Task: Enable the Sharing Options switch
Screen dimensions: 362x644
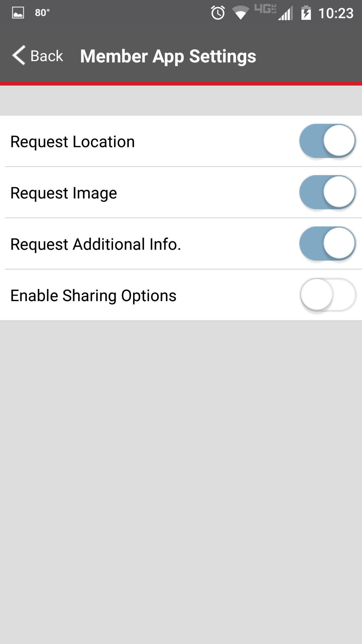Action: [327, 295]
